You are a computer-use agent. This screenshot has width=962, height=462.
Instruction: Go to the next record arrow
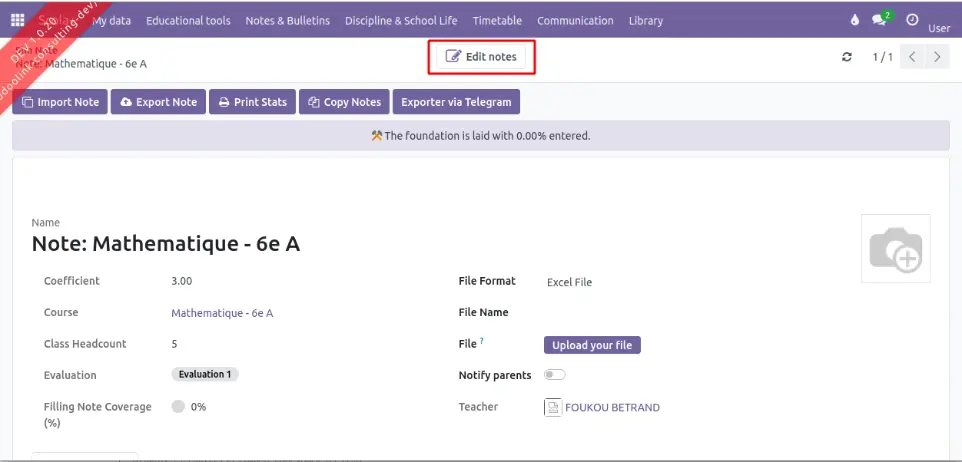click(x=937, y=57)
